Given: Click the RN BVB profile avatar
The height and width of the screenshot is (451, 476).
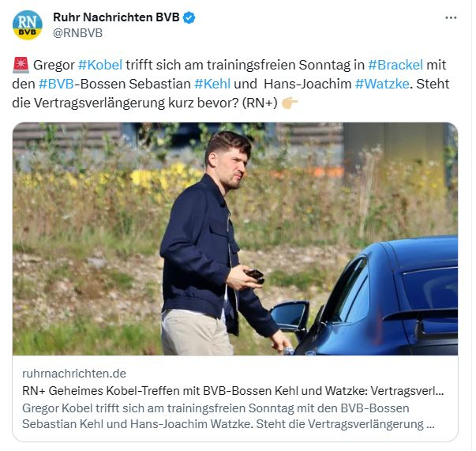Looking at the screenshot, I should pyautogui.click(x=28, y=25).
